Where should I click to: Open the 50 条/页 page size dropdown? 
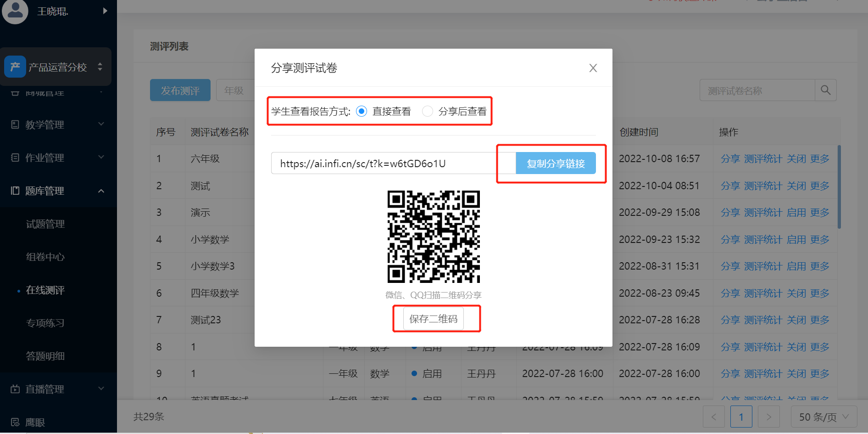[824, 417]
